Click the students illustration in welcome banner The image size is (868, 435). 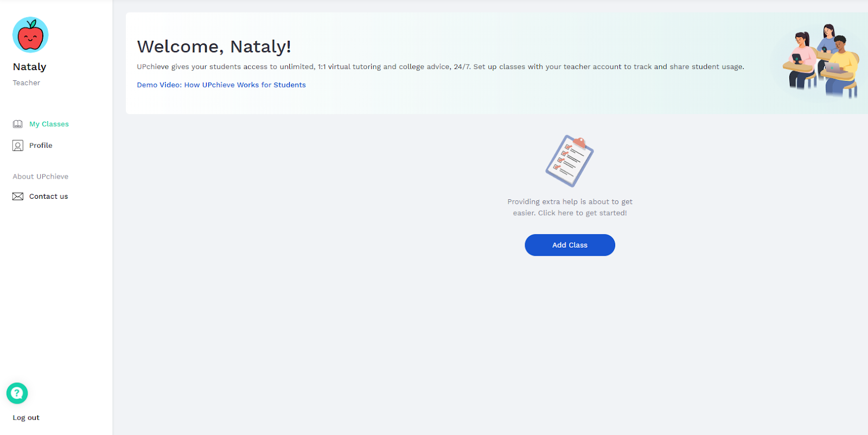[821, 61]
